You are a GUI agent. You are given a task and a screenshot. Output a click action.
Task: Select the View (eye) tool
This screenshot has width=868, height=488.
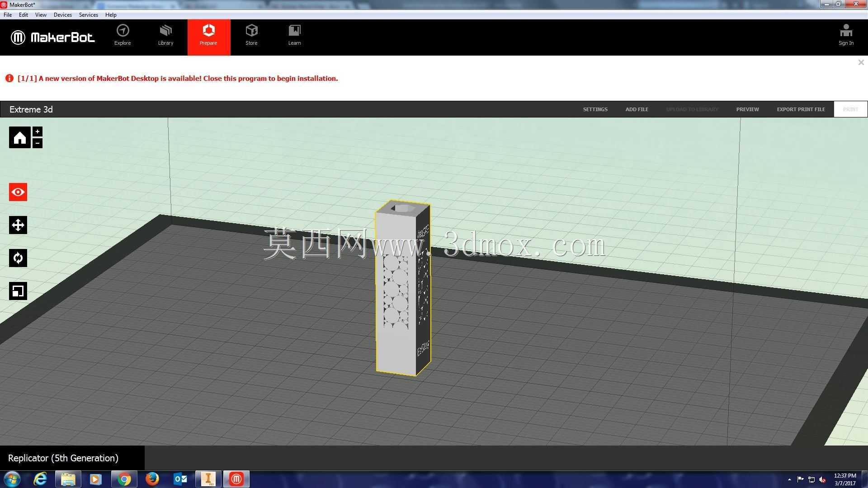tap(18, 192)
